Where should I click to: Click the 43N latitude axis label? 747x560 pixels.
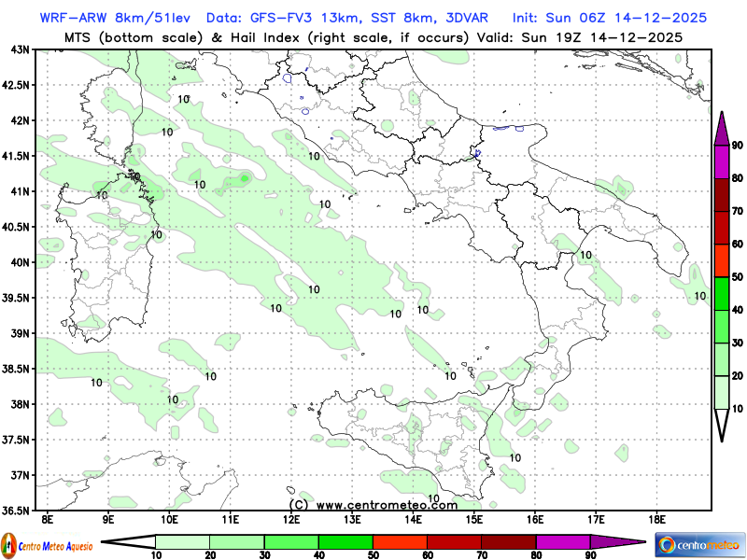point(17,49)
